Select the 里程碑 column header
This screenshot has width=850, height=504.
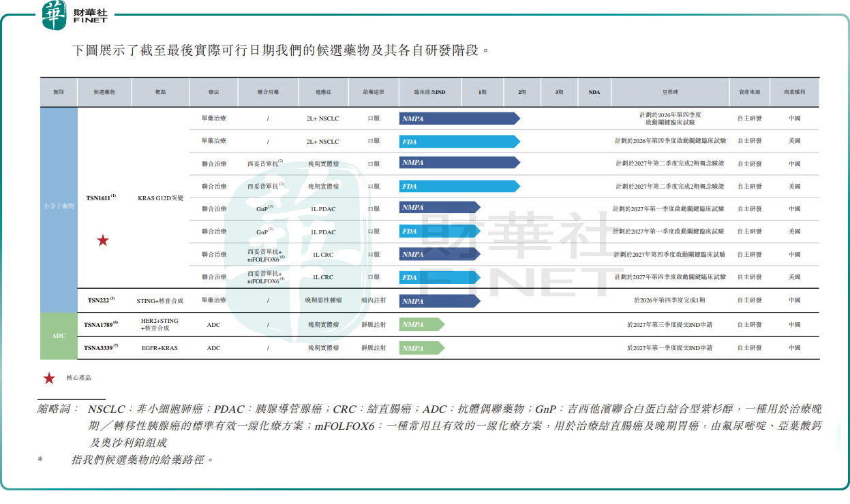point(670,92)
